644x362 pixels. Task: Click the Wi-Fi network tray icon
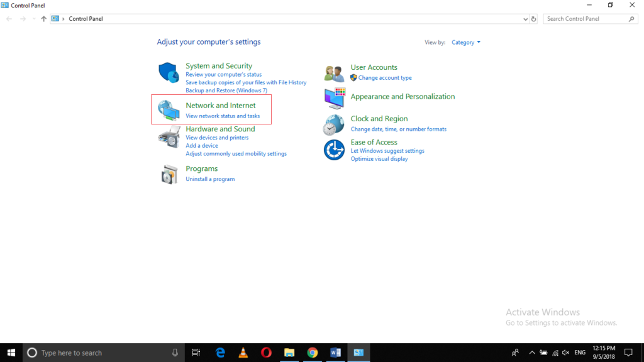pos(555,353)
